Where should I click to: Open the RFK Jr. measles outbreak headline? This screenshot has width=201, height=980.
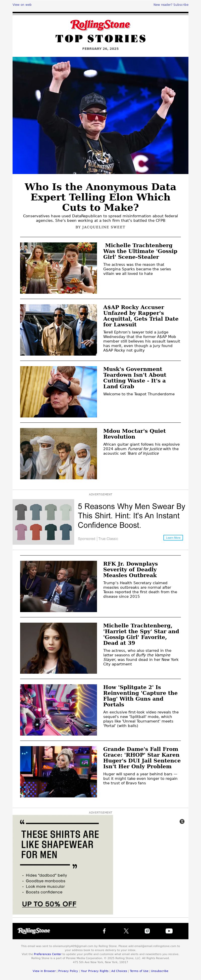tap(130, 570)
